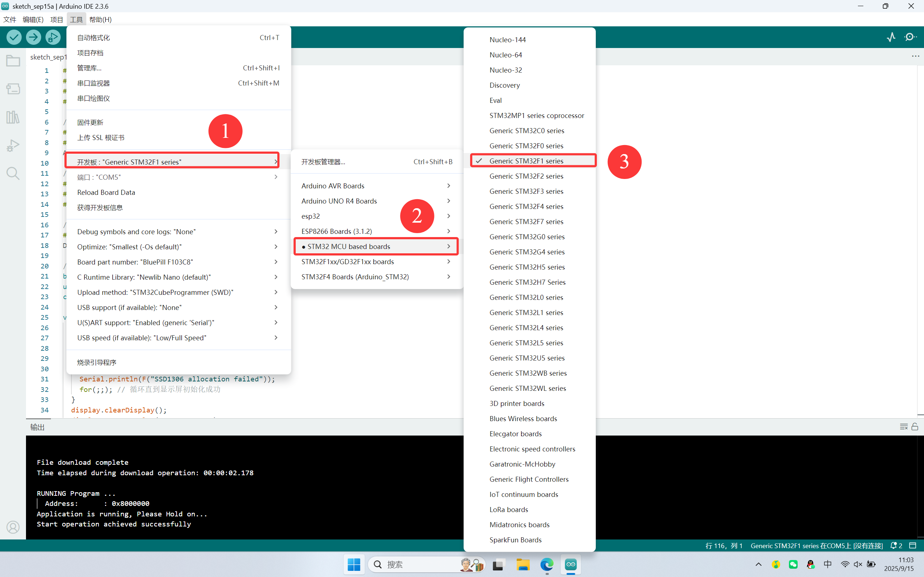Choose Generic STM32F4 series board
924x577 pixels.
(x=526, y=206)
